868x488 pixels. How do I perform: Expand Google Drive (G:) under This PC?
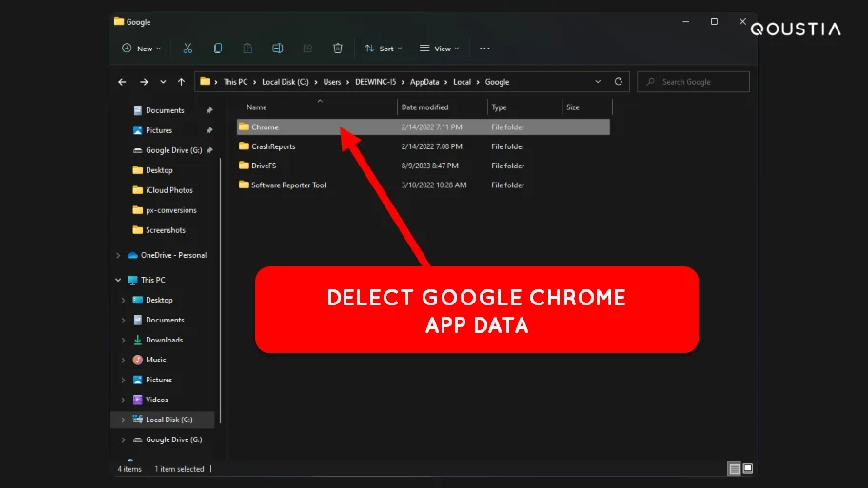(123, 439)
